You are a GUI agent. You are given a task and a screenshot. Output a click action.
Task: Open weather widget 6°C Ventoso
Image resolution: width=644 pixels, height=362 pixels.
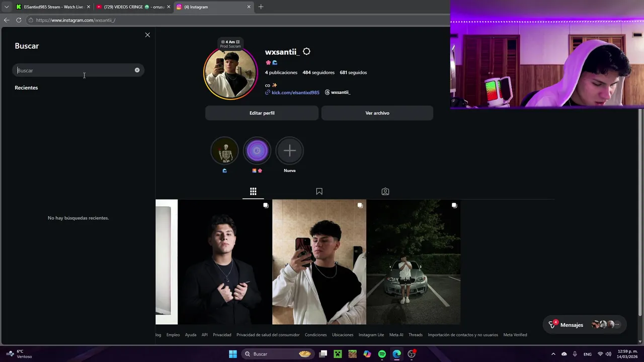[x=18, y=354]
